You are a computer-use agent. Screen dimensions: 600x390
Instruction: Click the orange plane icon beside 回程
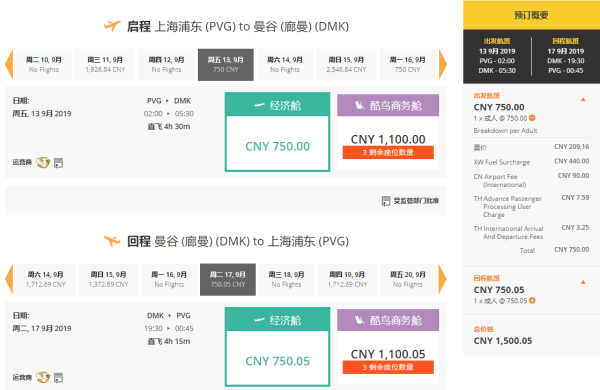pyautogui.click(x=112, y=241)
